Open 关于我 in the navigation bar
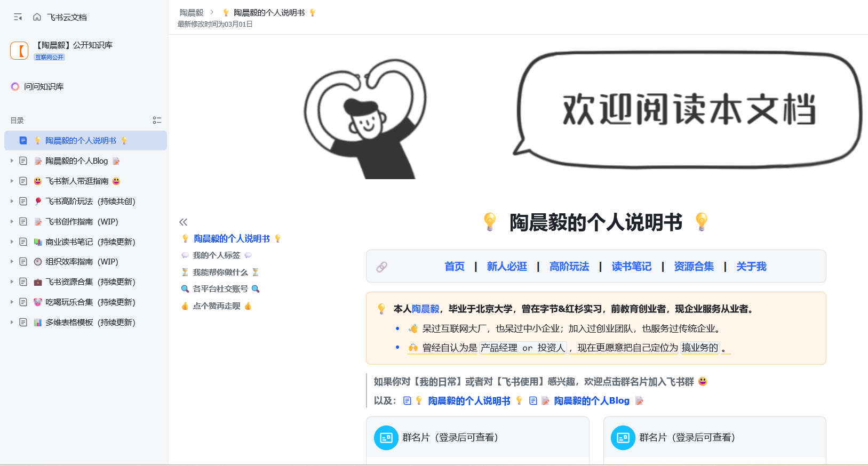 [751, 267]
